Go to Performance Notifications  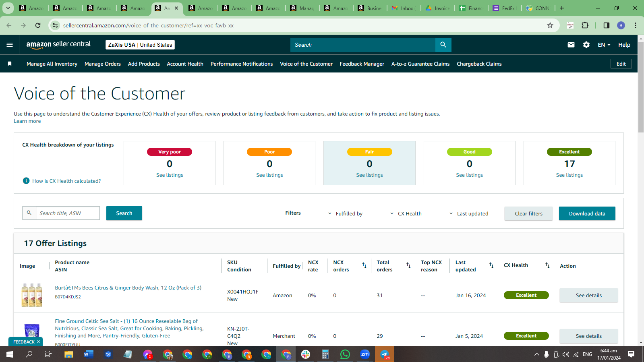coord(242,64)
